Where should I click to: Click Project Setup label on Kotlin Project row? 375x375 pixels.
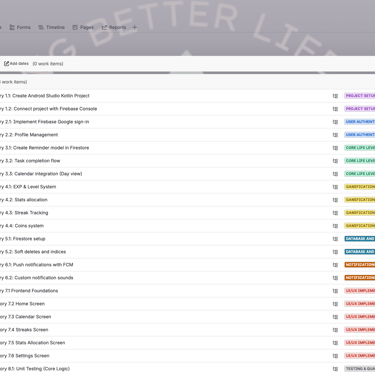[x=360, y=96]
